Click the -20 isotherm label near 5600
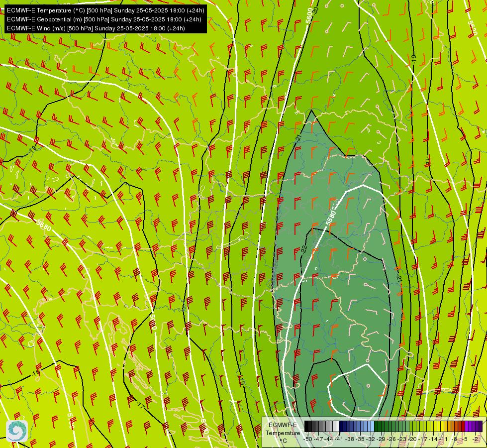The height and width of the screenshot is (448, 487). click(x=316, y=10)
